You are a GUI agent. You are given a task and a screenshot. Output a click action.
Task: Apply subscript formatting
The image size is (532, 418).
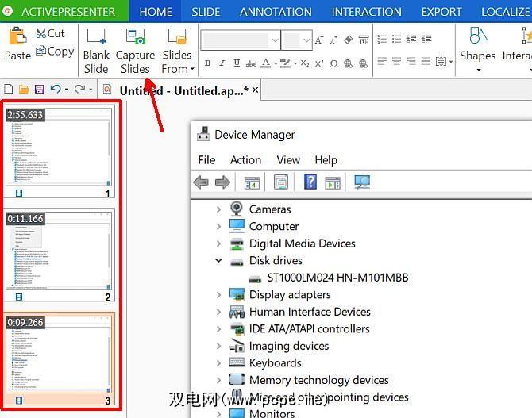(305, 63)
